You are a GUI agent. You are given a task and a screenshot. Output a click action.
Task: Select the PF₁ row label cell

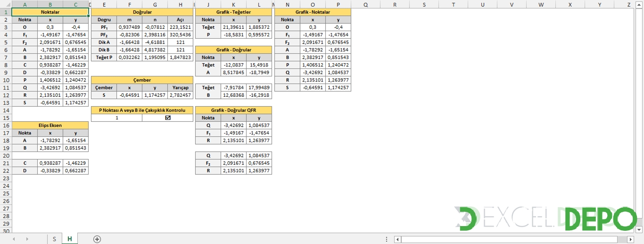tap(104, 27)
